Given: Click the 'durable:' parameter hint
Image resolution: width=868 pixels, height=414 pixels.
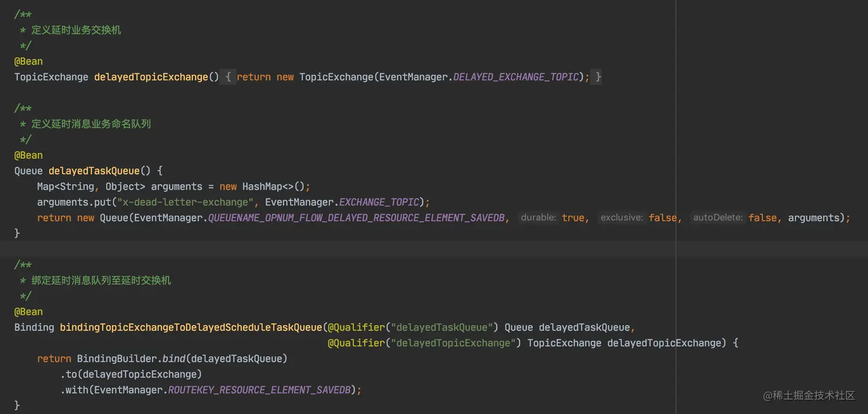Looking at the screenshot, I should coord(538,218).
